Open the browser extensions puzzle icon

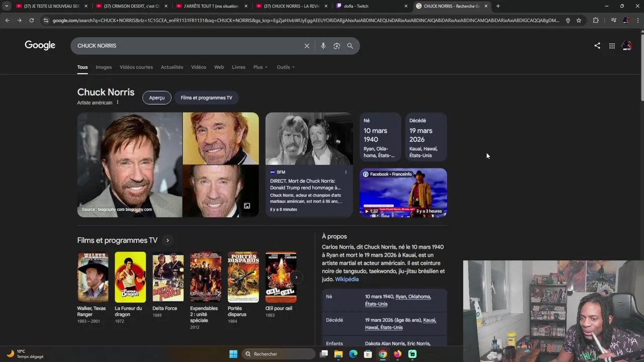click(x=596, y=21)
